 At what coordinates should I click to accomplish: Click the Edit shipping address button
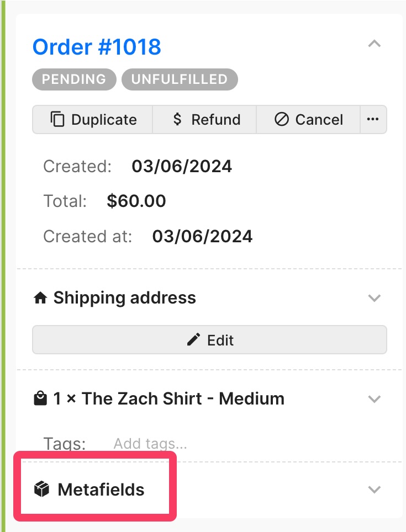tap(209, 339)
